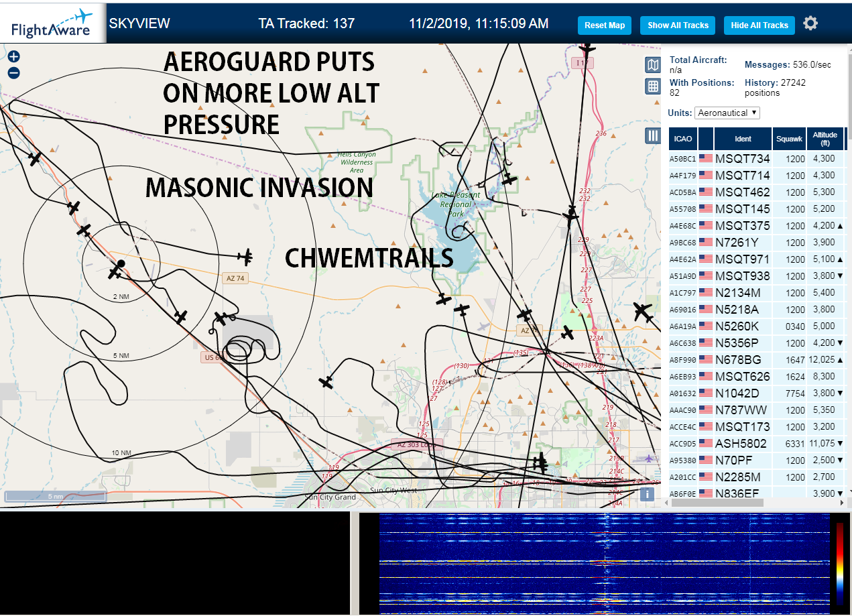Click the AZ 74 highway shield
Viewport: 852px width, 616px height.
pyautogui.click(x=236, y=278)
